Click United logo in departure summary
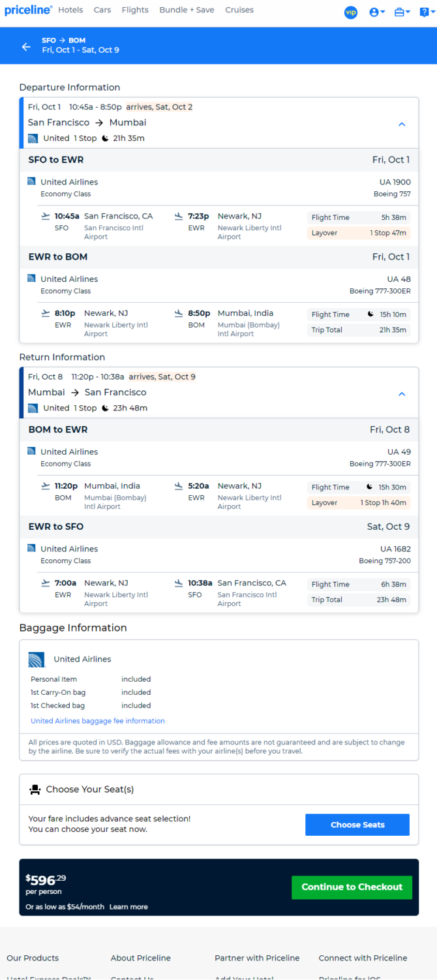 click(33, 138)
